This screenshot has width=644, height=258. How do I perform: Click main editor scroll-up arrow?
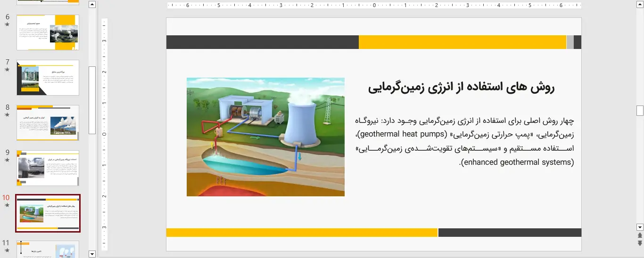click(x=640, y=5)
